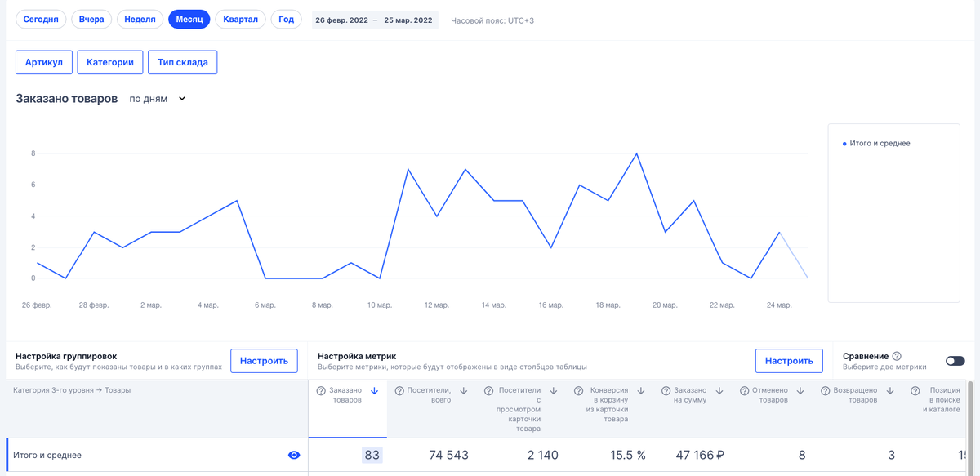
Task: Click Настроить button for Настройка группировок
Action: point(264,361)
